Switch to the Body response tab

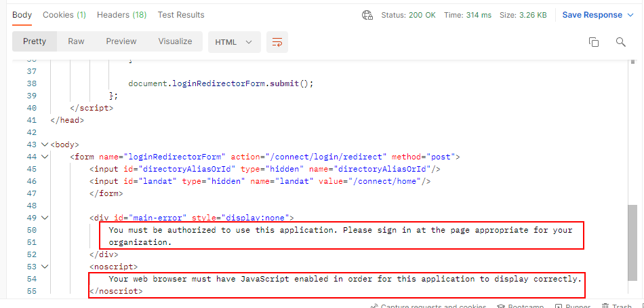[22, 15]
